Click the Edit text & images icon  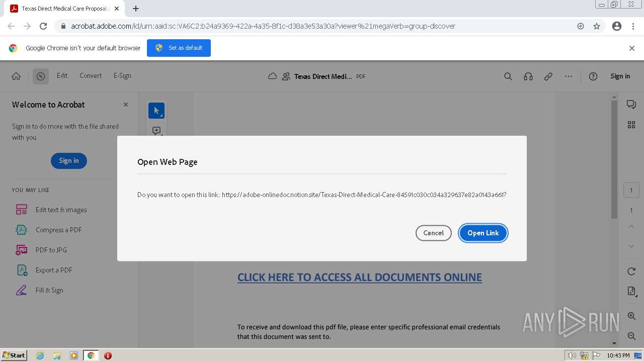[21, 210]
